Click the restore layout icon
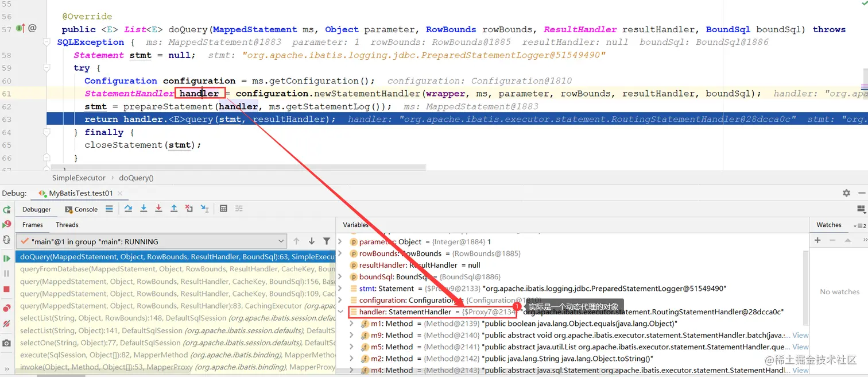868x377 pixels. coord(861,209)
